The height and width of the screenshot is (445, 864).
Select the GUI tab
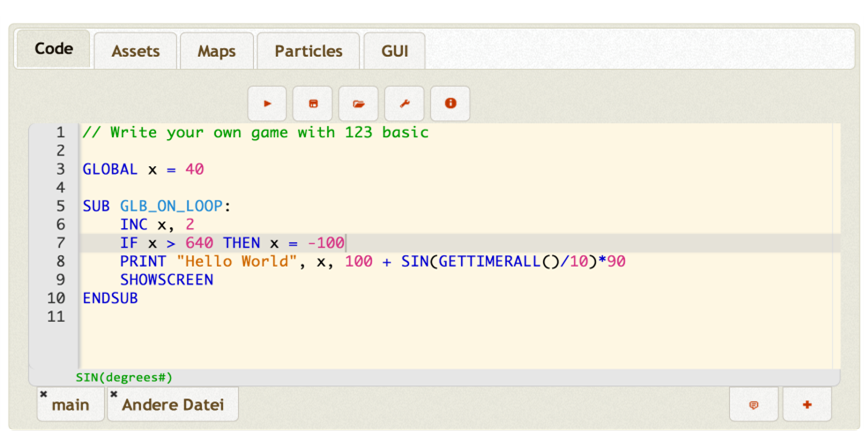coord(394,51)
